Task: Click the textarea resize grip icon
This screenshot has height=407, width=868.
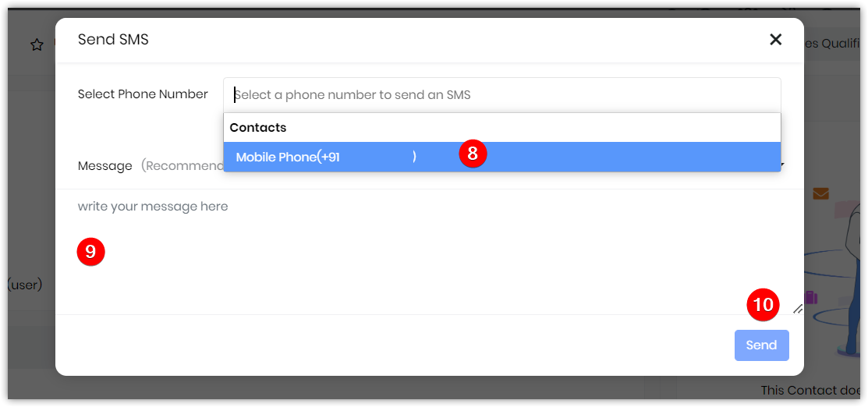Action: (798, 309)
